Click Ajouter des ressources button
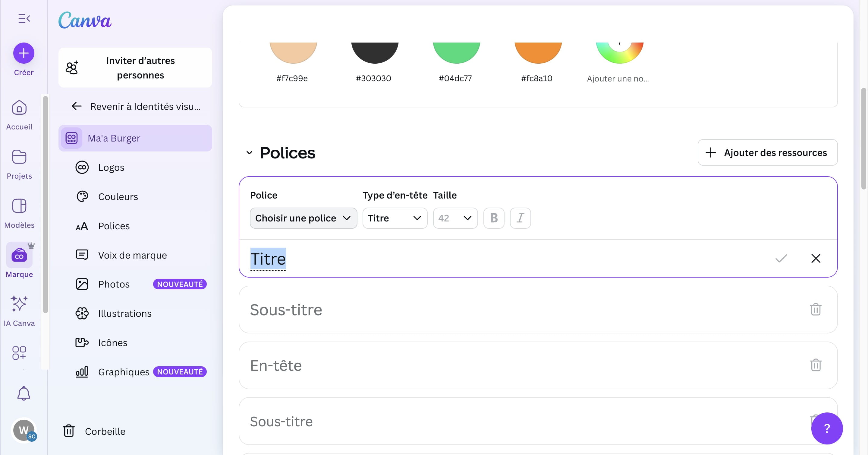Viewport: 868px width, 455px height. [767, 153]
